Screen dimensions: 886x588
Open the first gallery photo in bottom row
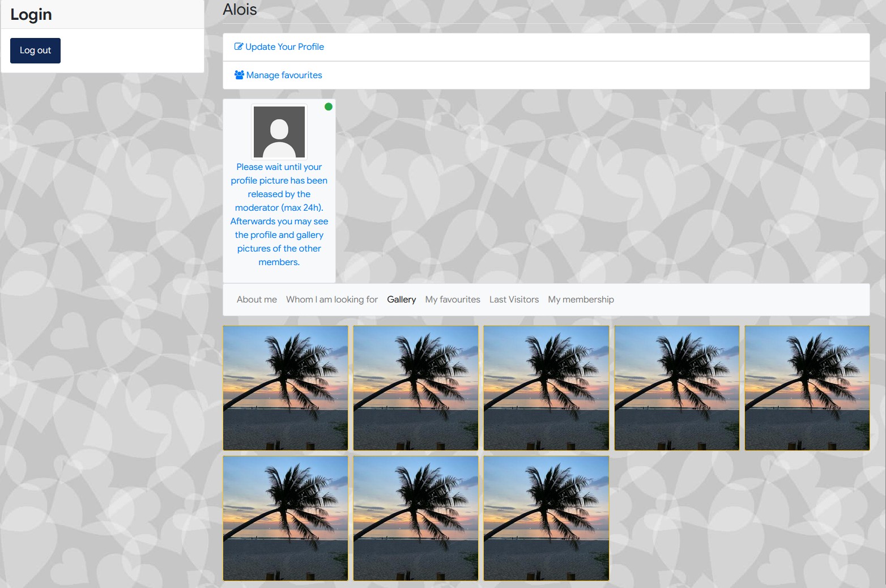click(286, 518)
